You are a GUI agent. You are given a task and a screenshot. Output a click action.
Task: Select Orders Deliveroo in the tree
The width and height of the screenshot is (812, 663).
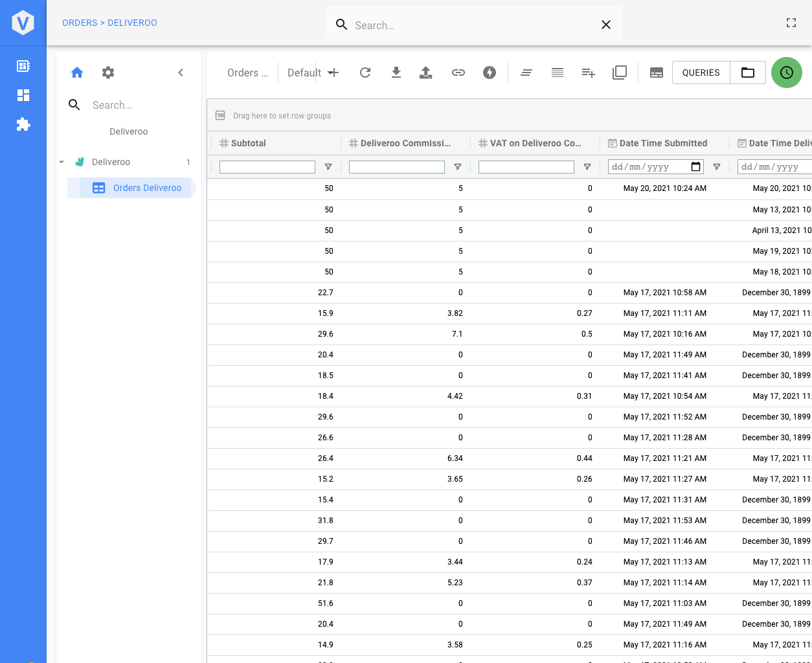(x=147, y=188)
